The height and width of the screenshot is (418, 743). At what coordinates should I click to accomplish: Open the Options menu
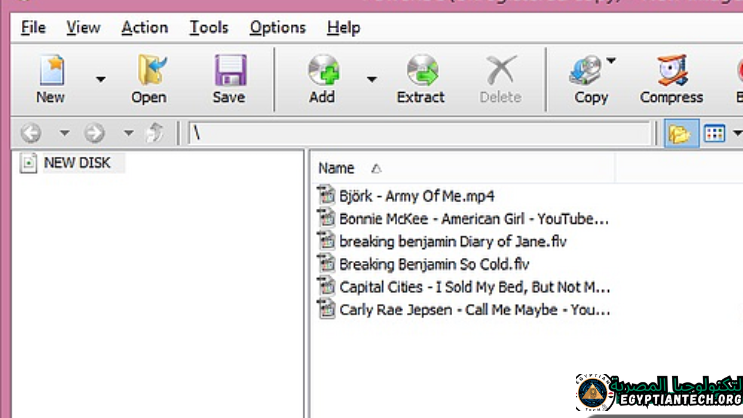(278, 27)
